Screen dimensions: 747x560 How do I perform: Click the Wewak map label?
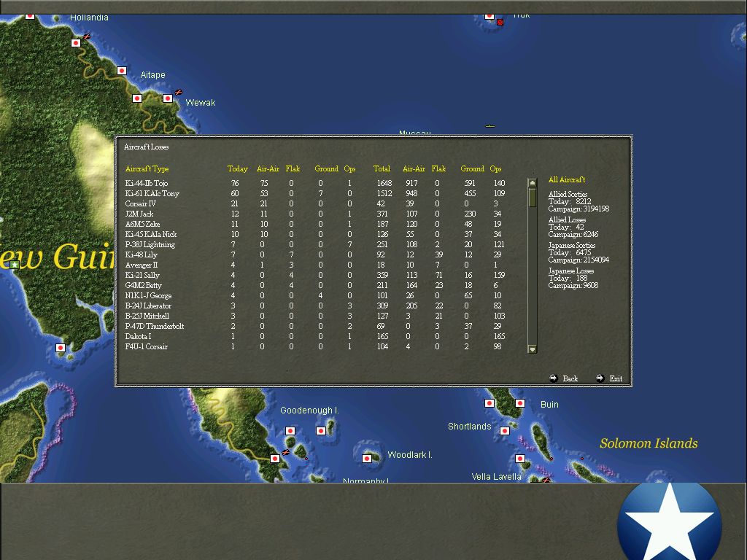[x=200, y=102]
